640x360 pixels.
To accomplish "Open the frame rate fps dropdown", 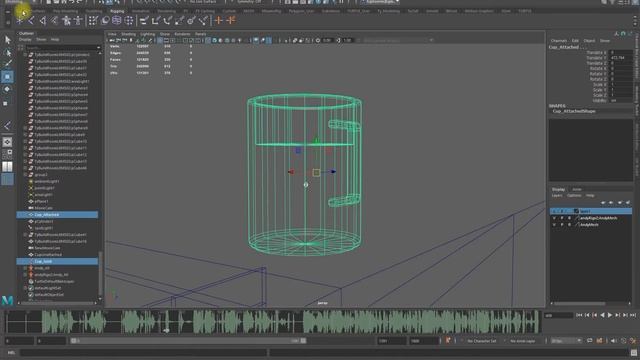I will [x=566, y=341].
